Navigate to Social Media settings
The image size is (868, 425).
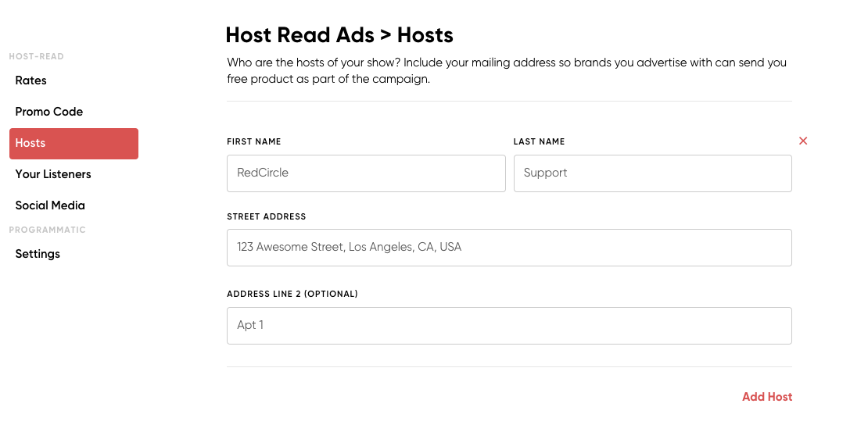coord(50,205)
